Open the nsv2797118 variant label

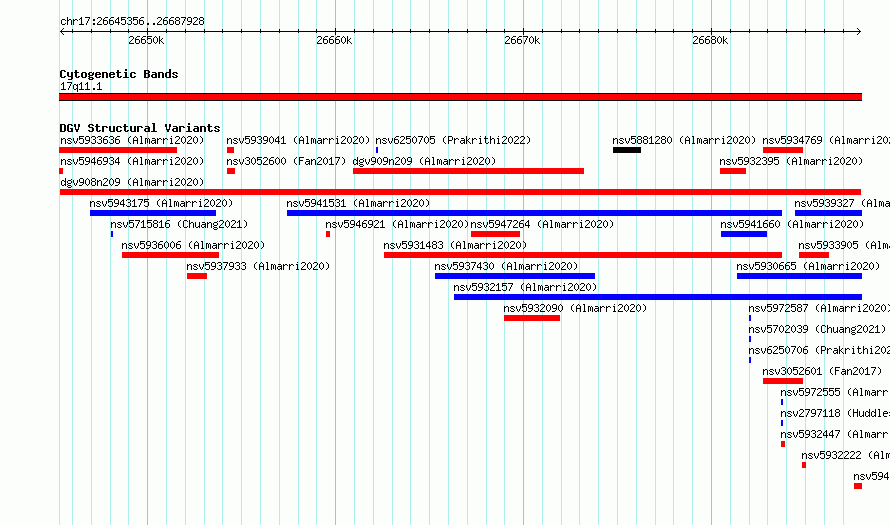click(835, 413)
